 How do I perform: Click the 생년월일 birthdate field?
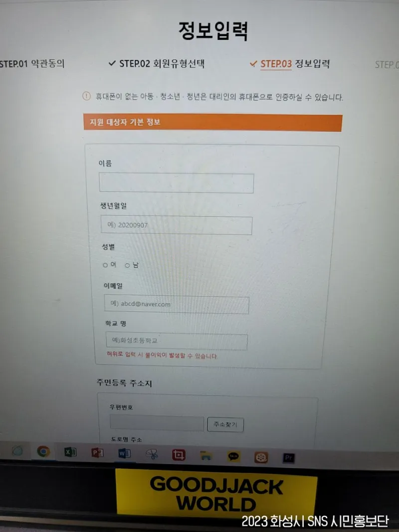tap(177, 225)
